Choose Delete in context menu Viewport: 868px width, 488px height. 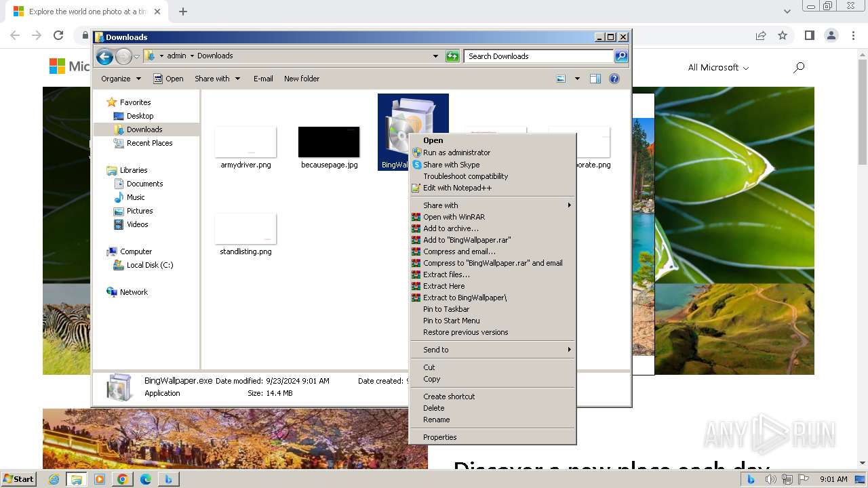coord(493,408)
